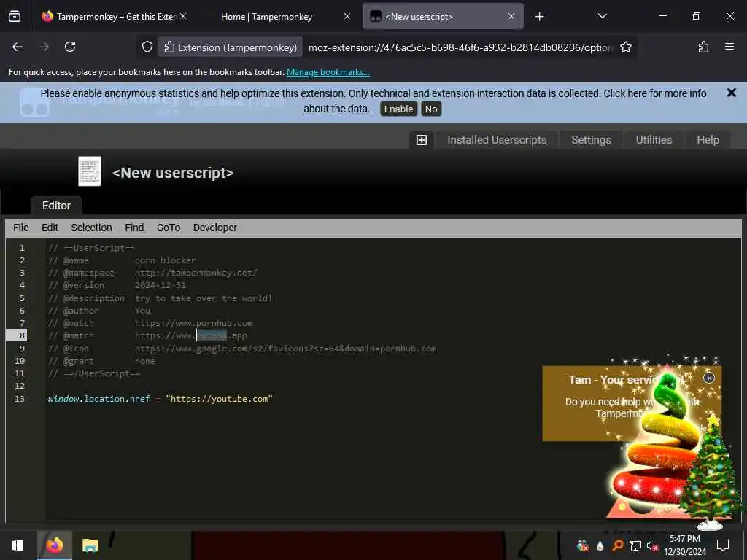
Task: Enable anonymous statistics
Action: [x=398, y=109]
